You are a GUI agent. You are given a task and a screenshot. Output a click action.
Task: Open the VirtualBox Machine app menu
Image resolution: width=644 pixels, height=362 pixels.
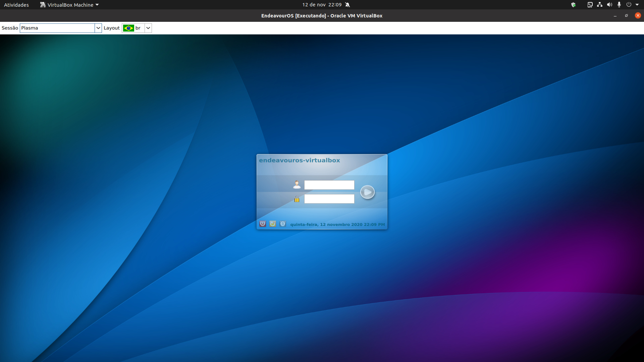[x=69, y=5]
